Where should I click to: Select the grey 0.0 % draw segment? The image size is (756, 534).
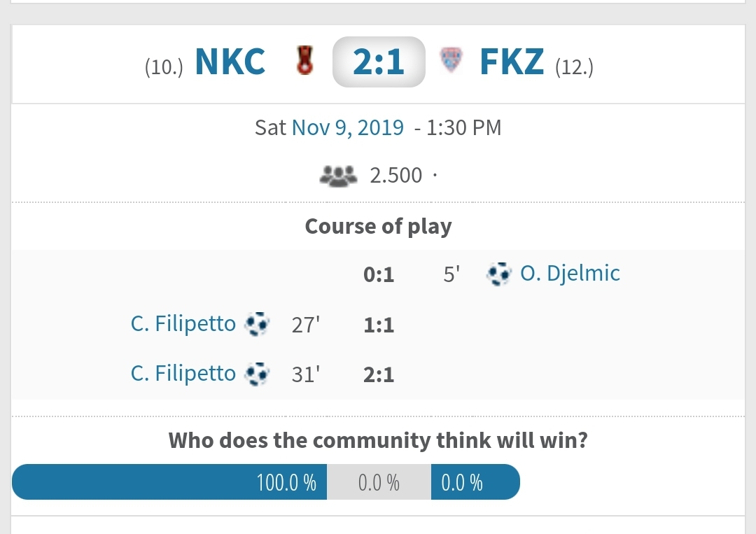tap(379, 482)
